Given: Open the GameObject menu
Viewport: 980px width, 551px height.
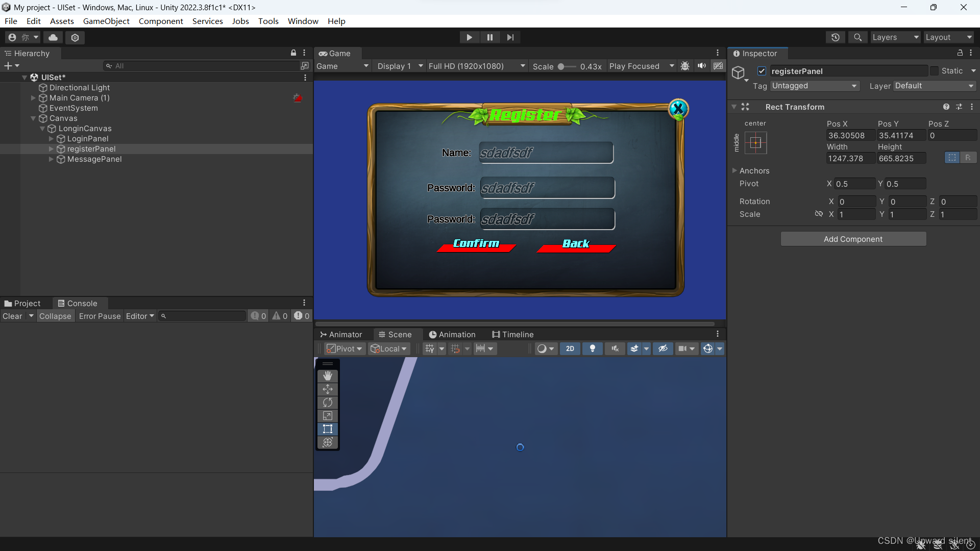Looking at the screenshot, I should [106, 21].
